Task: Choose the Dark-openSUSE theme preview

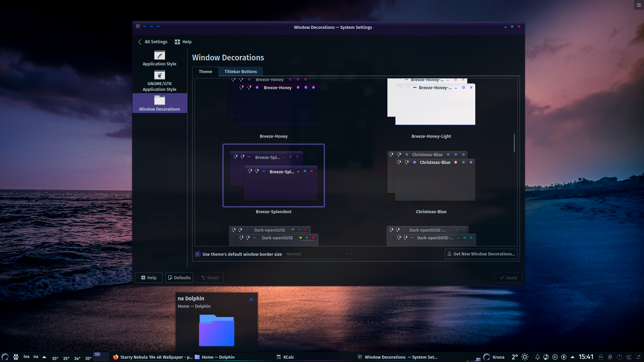Action: pos(274,236)
